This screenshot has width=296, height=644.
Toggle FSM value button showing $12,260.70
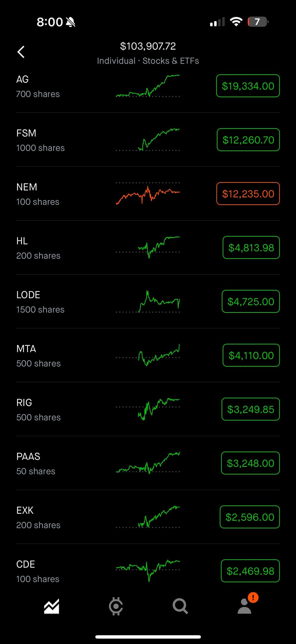pos(248,140)
